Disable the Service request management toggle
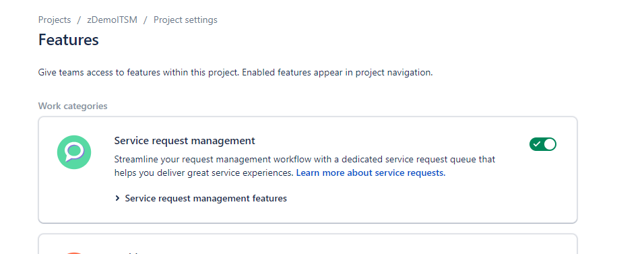Image resolution: width=644 pixels, height=254 pixels. coord(542,144)
